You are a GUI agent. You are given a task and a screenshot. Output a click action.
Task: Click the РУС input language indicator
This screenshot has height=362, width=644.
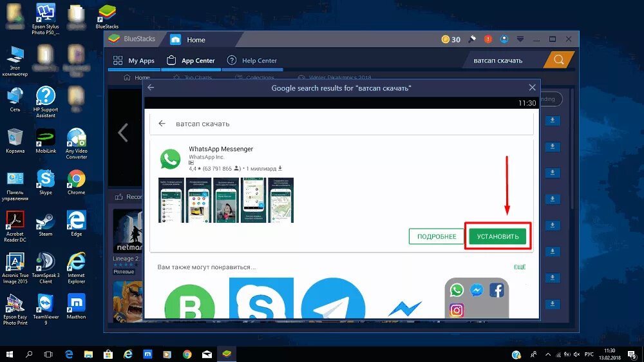[589, 354]
